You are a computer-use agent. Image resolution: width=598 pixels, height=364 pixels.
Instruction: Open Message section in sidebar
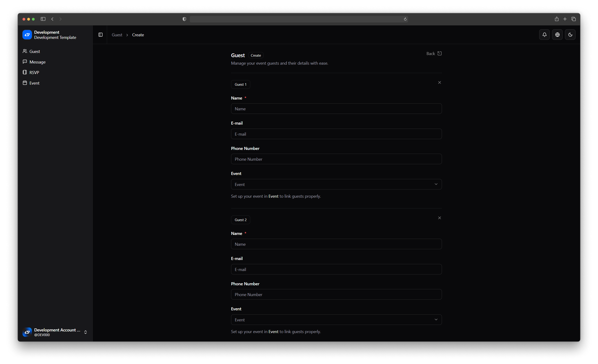(37, 62)
